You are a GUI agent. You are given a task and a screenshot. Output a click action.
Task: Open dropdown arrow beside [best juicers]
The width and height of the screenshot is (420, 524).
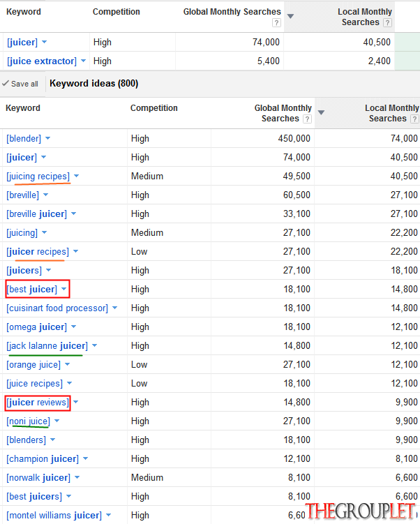(68, 496)
